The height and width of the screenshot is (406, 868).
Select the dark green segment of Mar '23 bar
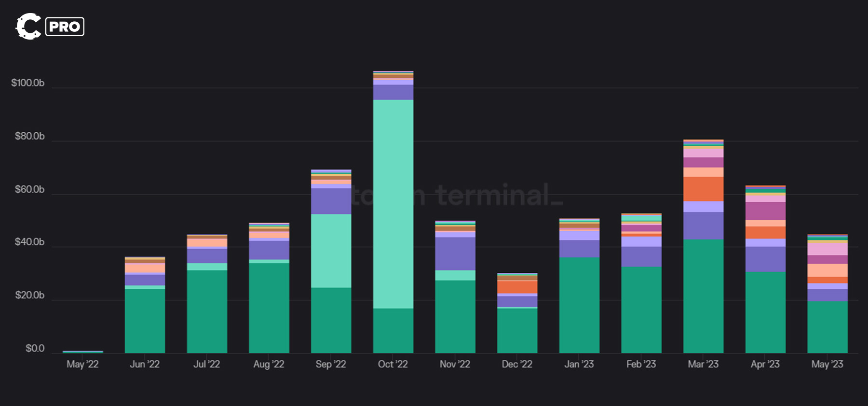703,295
